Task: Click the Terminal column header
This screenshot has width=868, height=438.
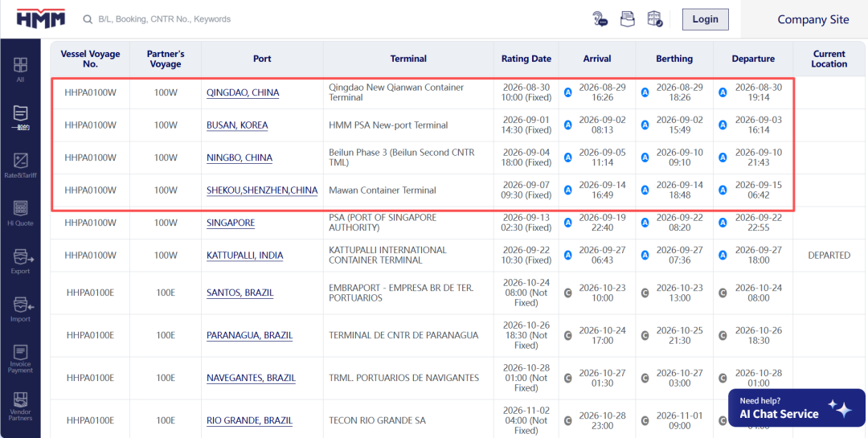Action: click(x=408, y=59)
